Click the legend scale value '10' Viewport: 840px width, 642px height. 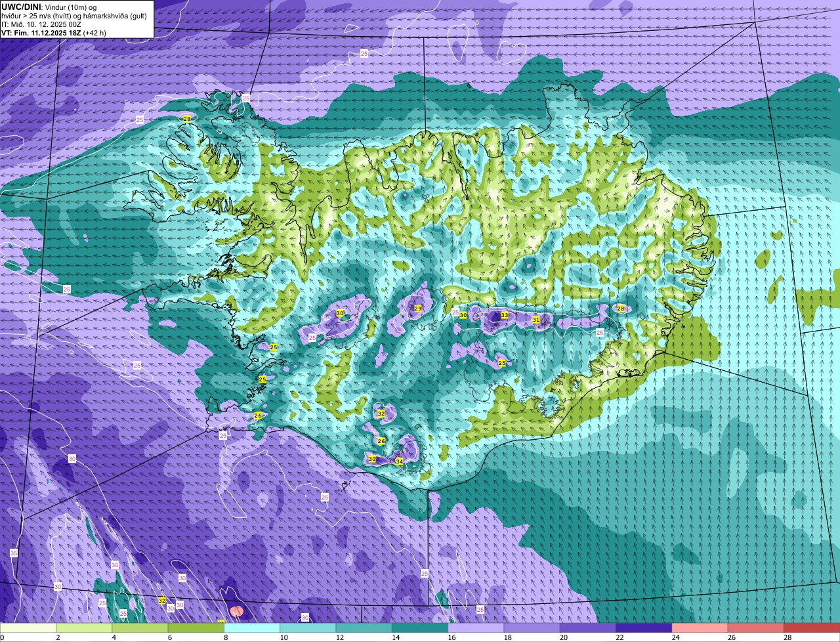click(x=283, y=637)
